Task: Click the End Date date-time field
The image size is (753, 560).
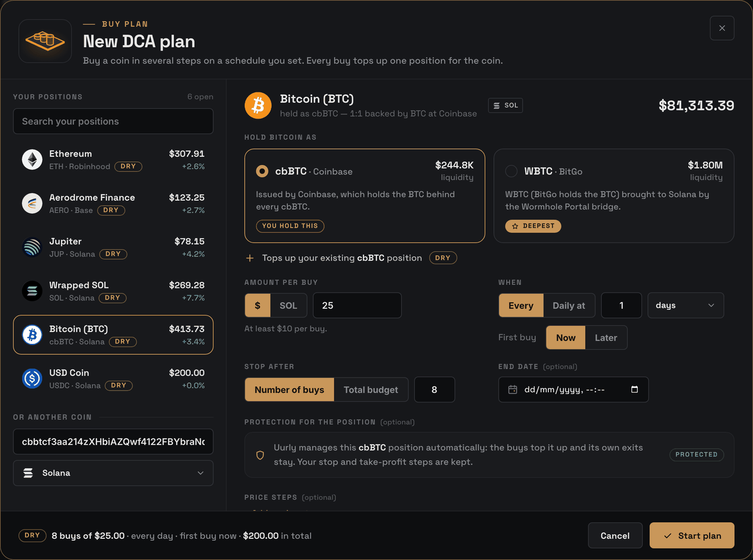Action: pos(573,389)
